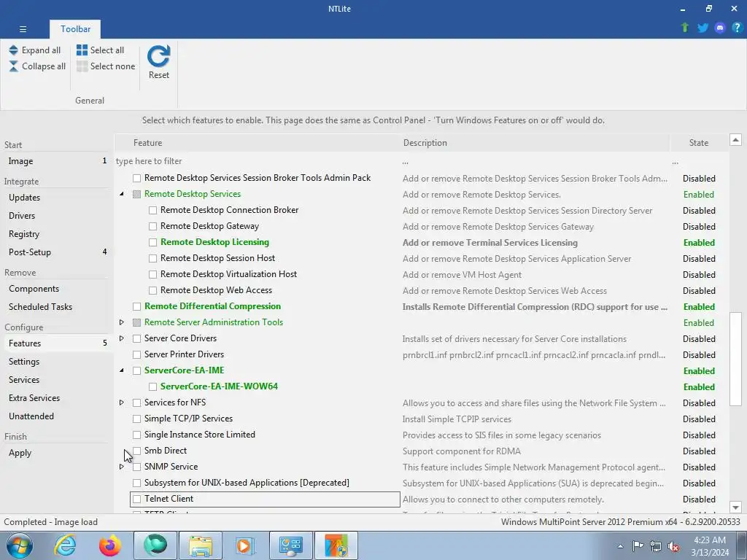
Task: Open the control panel taskbar app
Action: point(291,545)
